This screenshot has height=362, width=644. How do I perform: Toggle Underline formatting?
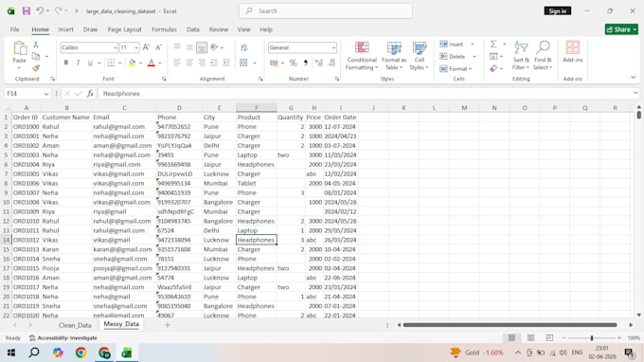(x=90, y=63)
